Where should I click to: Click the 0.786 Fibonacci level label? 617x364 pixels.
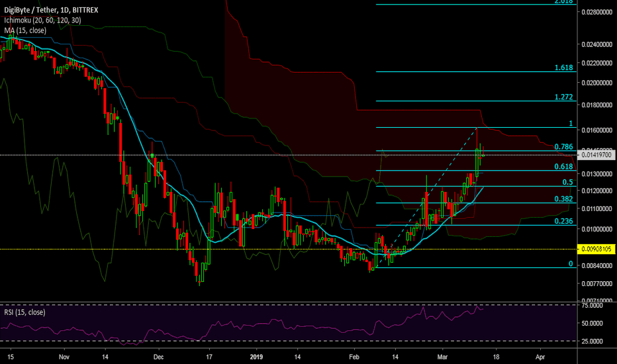[x=563, y=147]
